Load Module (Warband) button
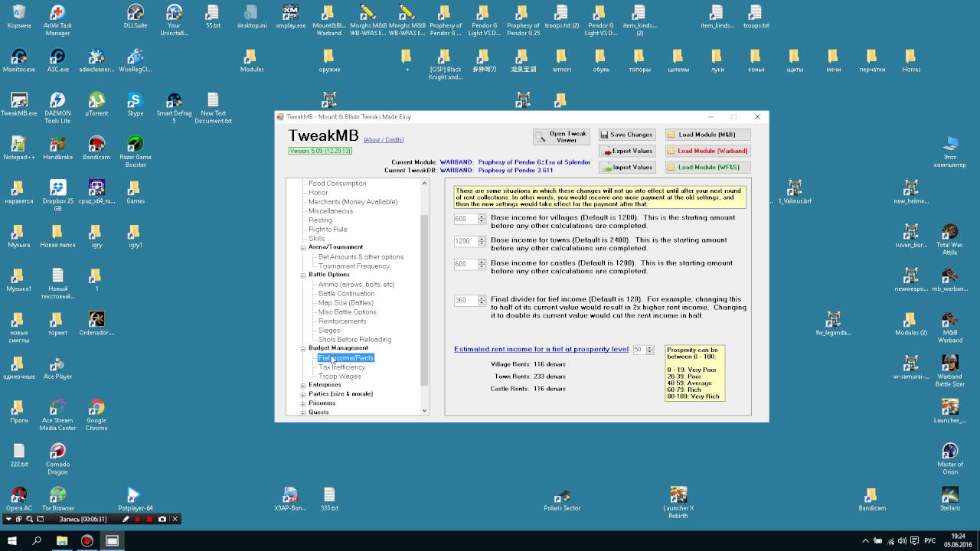 pyautogui.click(x=707, y=151)
